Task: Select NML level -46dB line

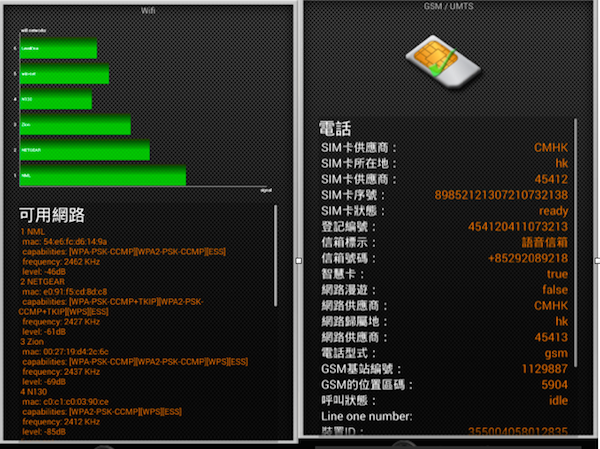Action: (x=44, y=272)
